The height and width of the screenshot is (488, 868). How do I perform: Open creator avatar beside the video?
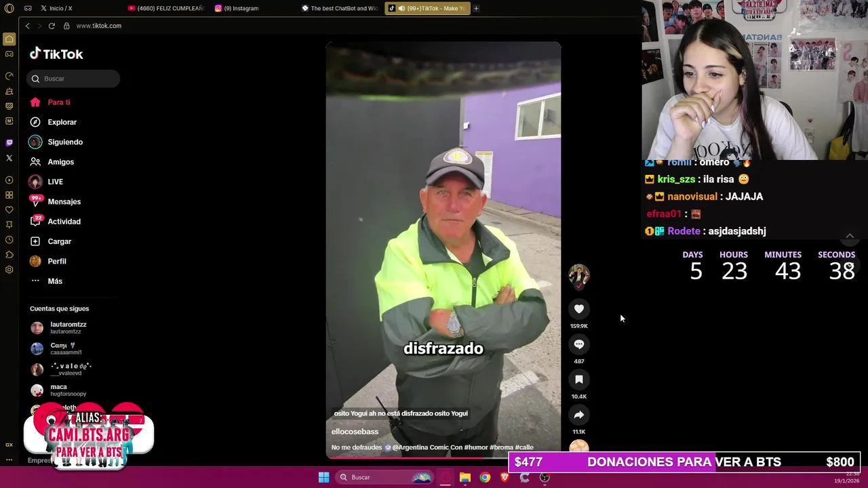pos(579,275)
